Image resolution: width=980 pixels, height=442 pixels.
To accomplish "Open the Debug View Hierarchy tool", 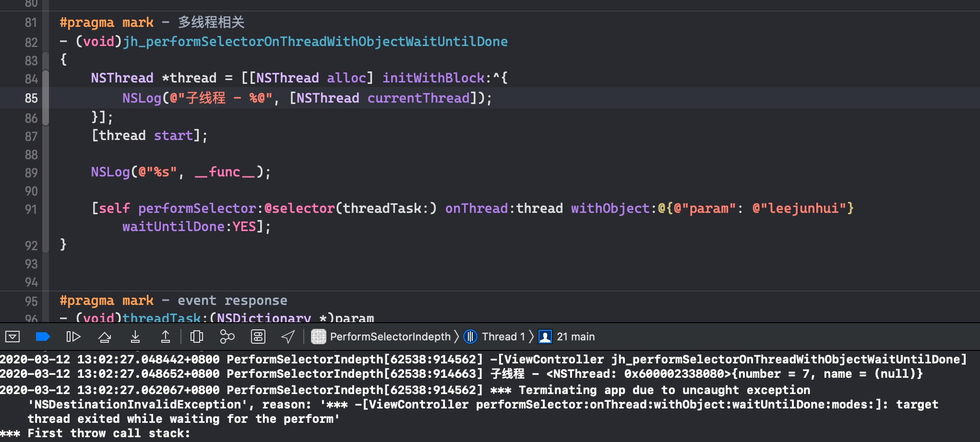I will click(197, 337).
